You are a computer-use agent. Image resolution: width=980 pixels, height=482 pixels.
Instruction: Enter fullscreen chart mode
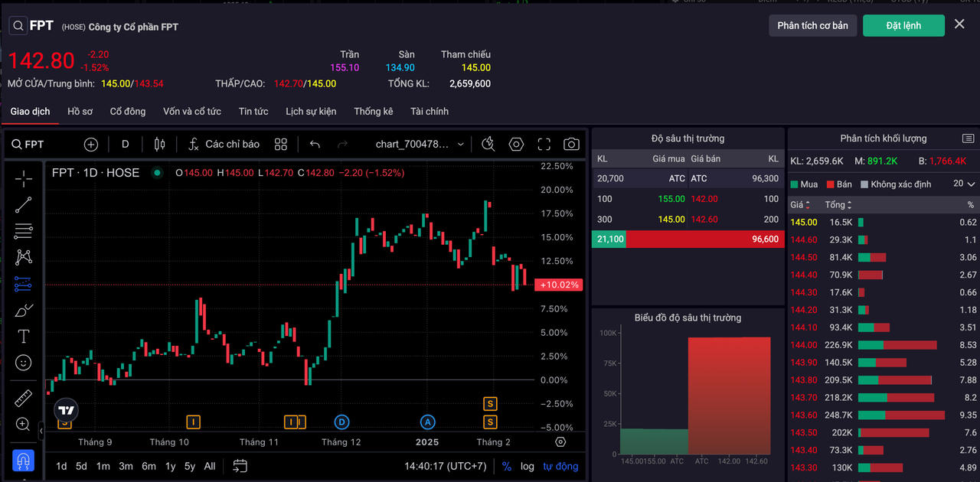544,145
